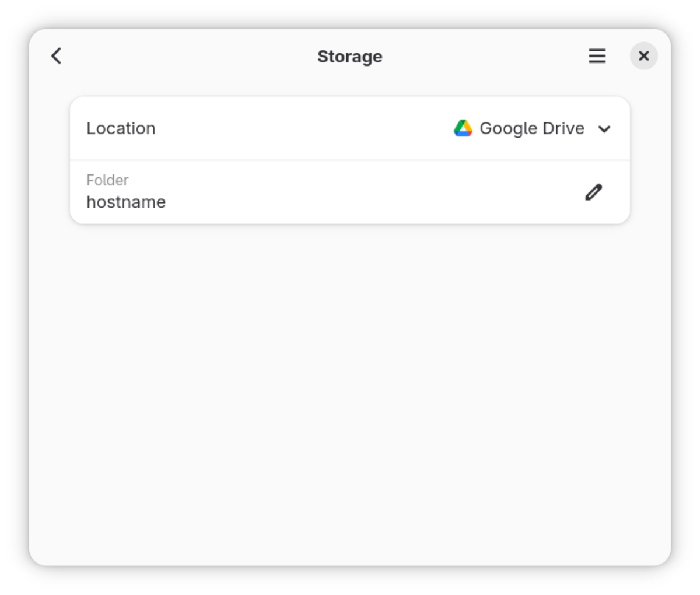Click the Google Drive logo icon
The image size is (700, 595).
[x=463, y=128]
